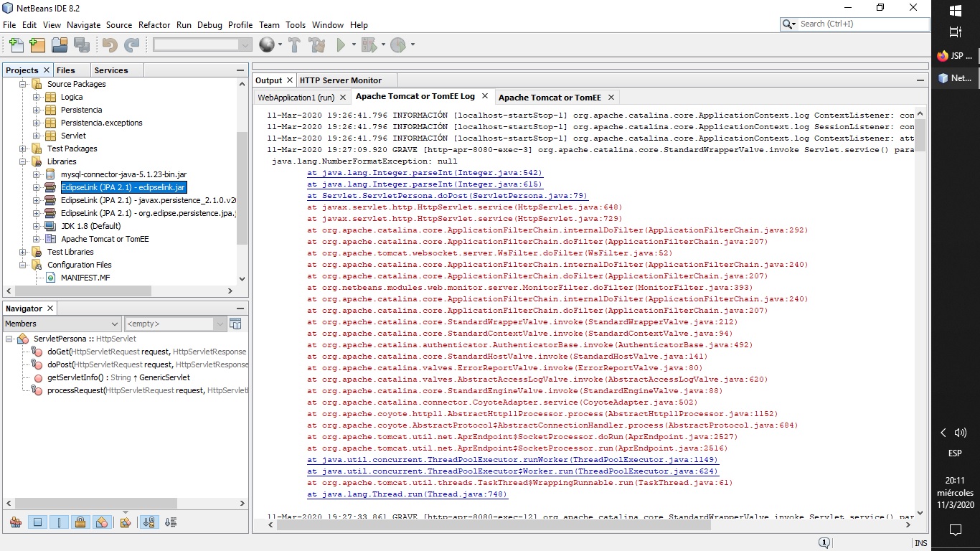The height and width of the screenshot is (551, 980).
Task: Open the Refactor menu
Action: [x=154, y=24]
